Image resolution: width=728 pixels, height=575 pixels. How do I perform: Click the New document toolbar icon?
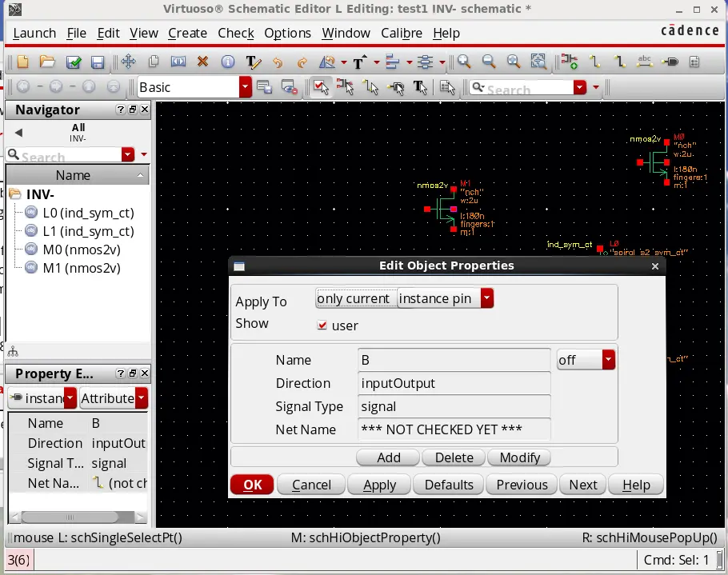click(x=22, y=62)
